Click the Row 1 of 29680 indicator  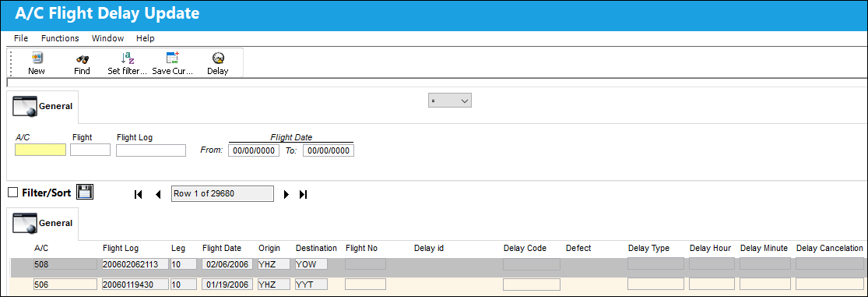point(223,193)
